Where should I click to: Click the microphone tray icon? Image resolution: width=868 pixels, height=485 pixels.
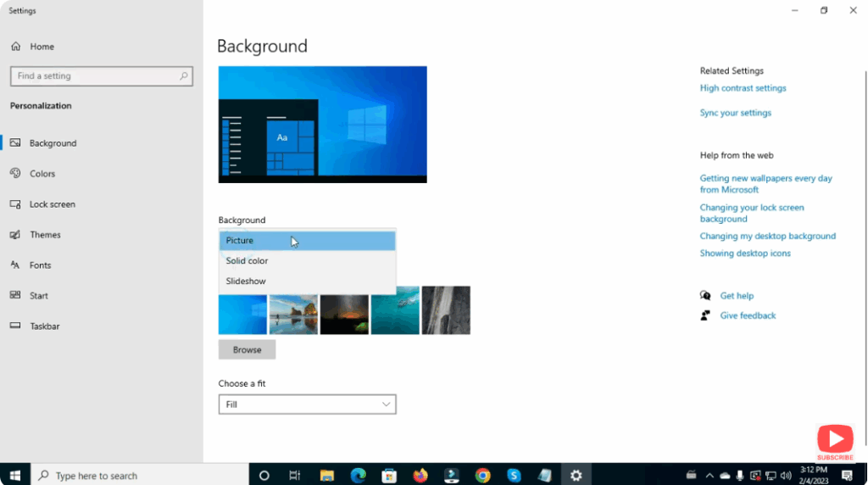pyautogui.click(x=740, y=475)
